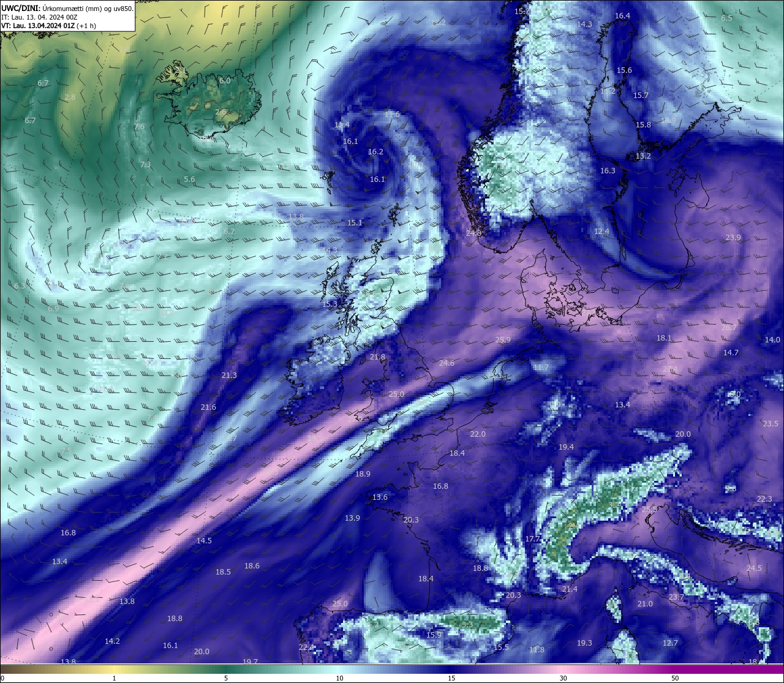This screenshot has height=683, width=784.
Task: Click the map value 19.4
Action: [566, 447]
